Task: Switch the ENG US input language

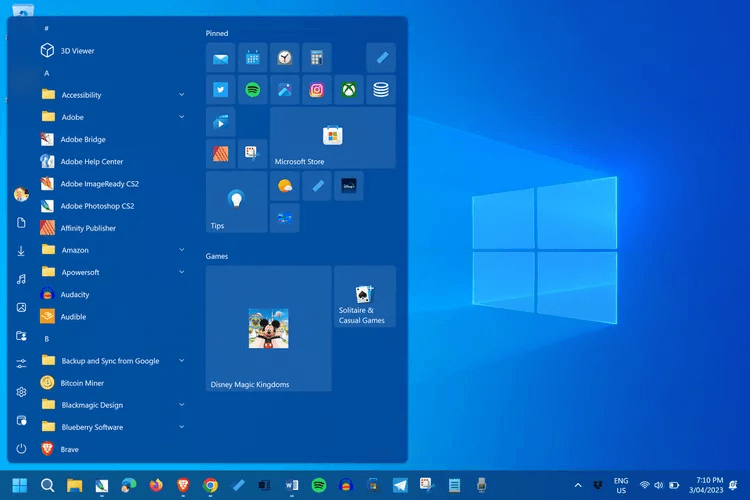Action: [621, 485]
